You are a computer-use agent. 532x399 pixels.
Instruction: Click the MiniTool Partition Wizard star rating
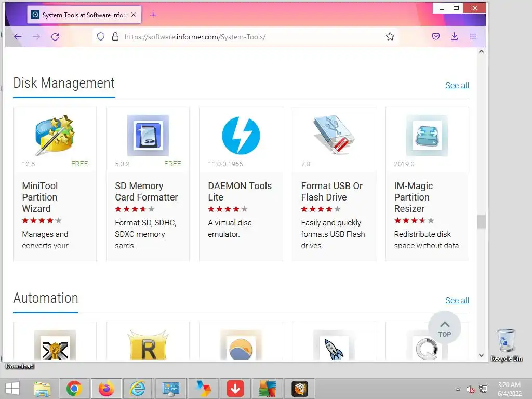tap(42, 221)
